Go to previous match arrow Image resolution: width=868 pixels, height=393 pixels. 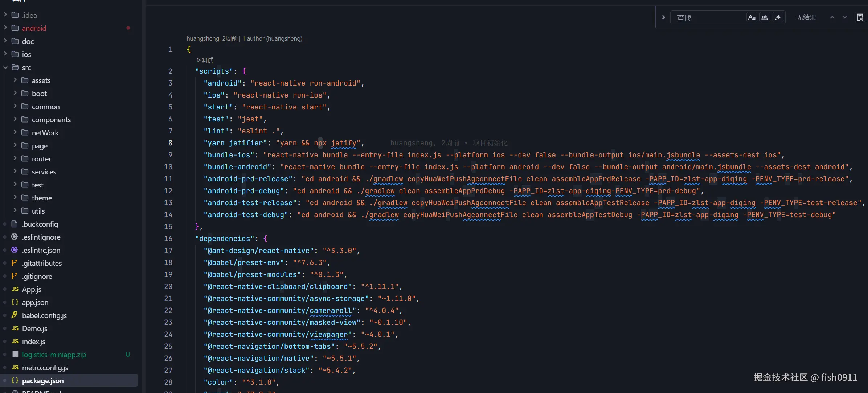coord(832,17)
